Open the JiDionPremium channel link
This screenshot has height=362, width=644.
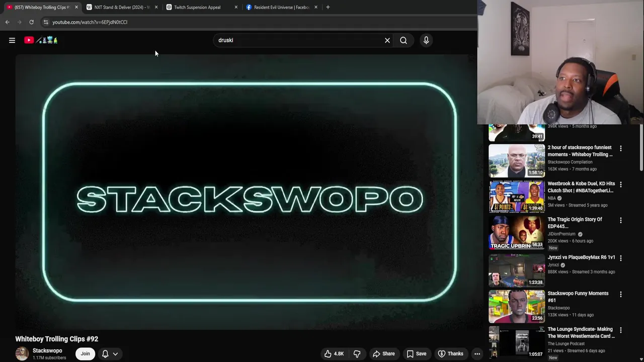click(x=561, y=234)
